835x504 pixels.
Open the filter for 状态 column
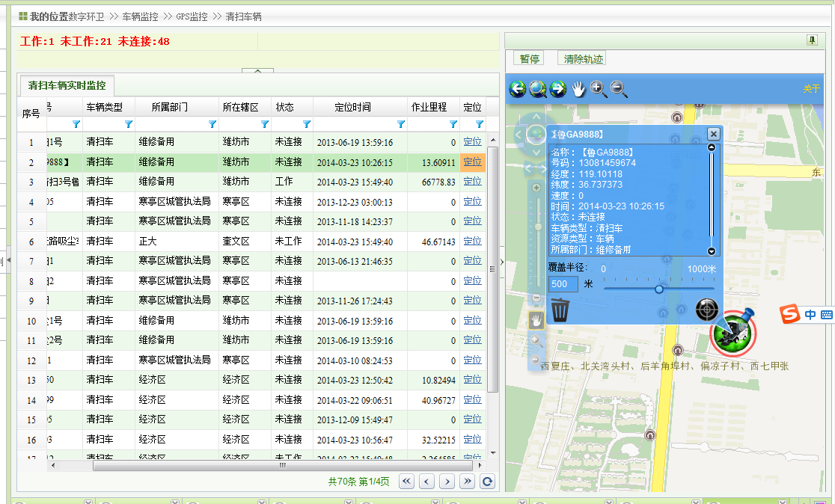click(x=306, y=124)
